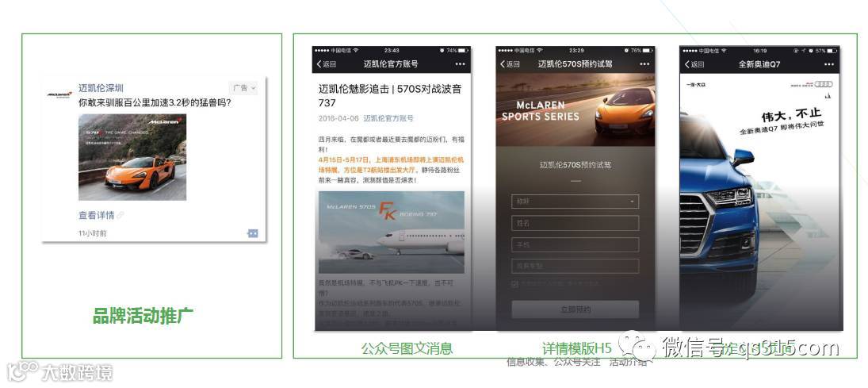The width and height of the screenshot is (868, 388).
Task: Tick the agreement checkbox below the form
Action: (x=514, y=284)
